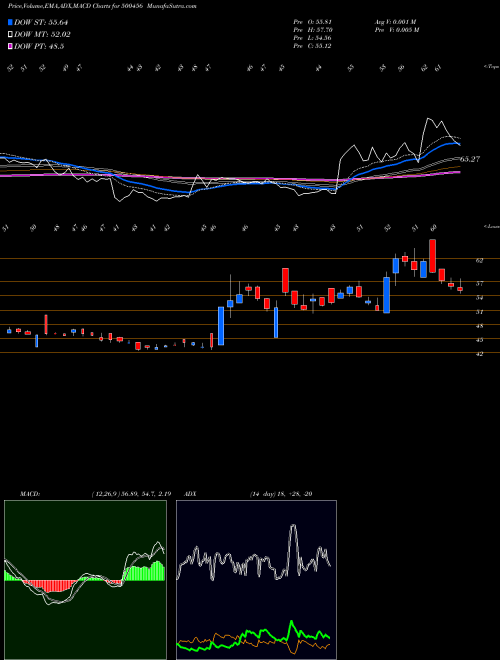Open the ADX indicator chart panel
500x660 pixels.
256,580
